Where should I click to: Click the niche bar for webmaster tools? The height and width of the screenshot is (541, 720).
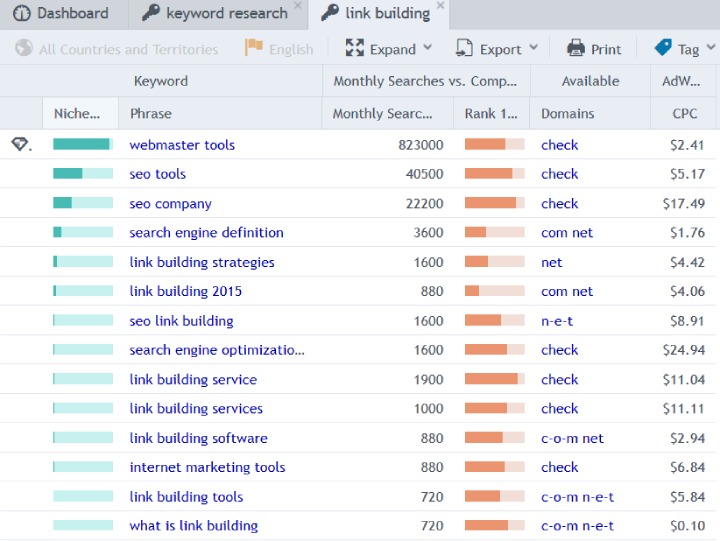click(83, 144)
